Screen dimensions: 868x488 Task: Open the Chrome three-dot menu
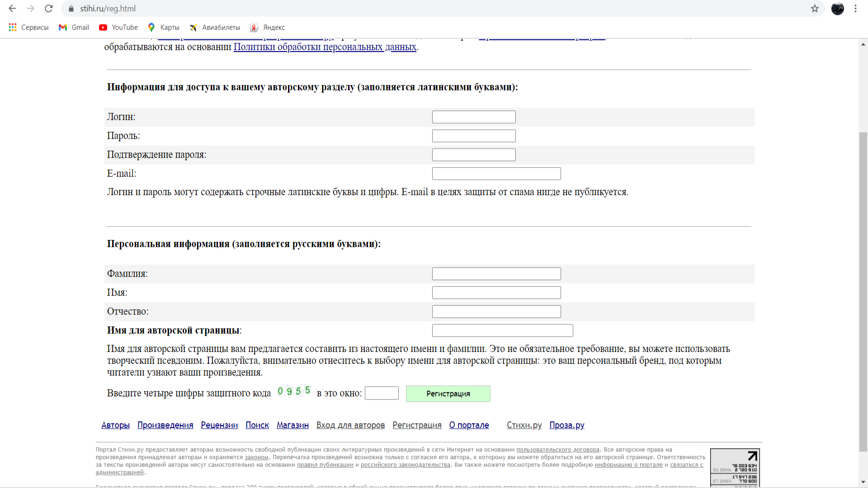click(x=855, y=9)
